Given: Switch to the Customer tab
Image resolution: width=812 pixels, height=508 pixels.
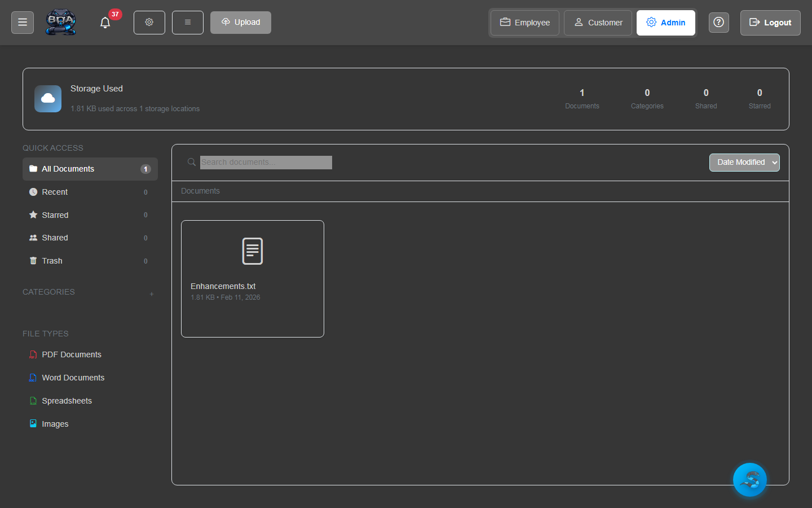Looking at the screenshot, I should pyautogui.click(x=598, y=23).
